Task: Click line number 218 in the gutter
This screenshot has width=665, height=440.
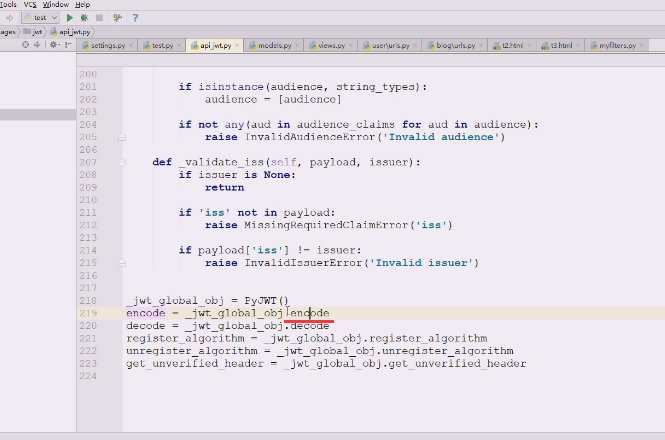Action: (x=88, y=301)
